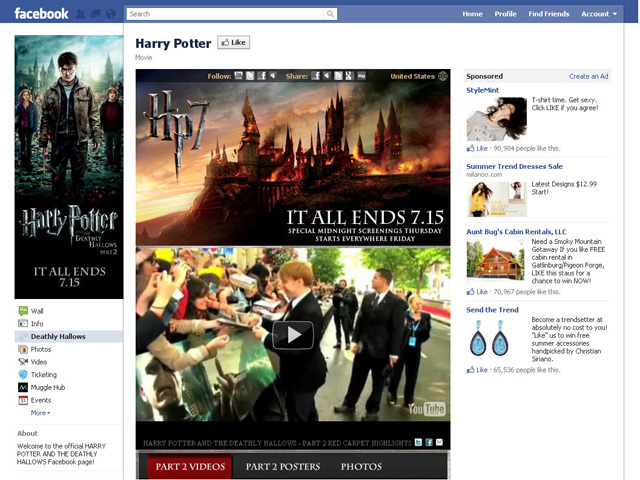Click the Wall sidebar icon
This screenshot has width=640, height=480.
click(23, 311)
